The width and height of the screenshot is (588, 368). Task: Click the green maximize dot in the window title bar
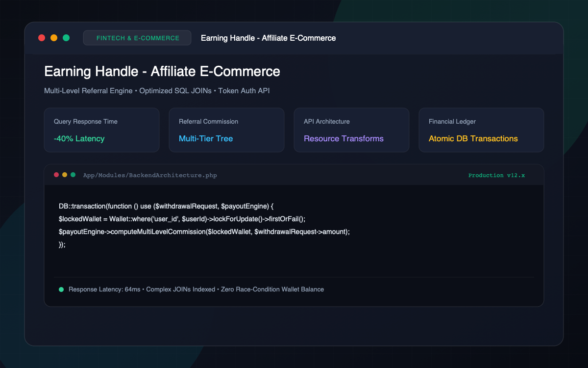tap(66, 38)
